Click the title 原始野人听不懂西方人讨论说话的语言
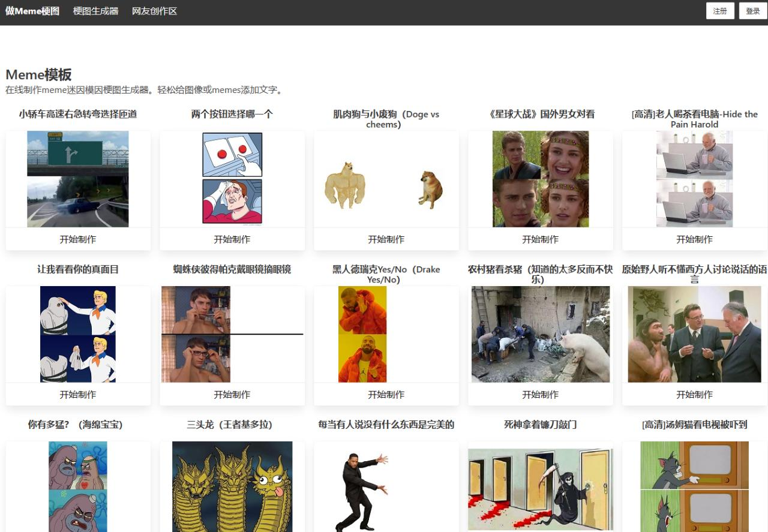Image resolution: width=768 pixels, height=532 pixels. 695,275
